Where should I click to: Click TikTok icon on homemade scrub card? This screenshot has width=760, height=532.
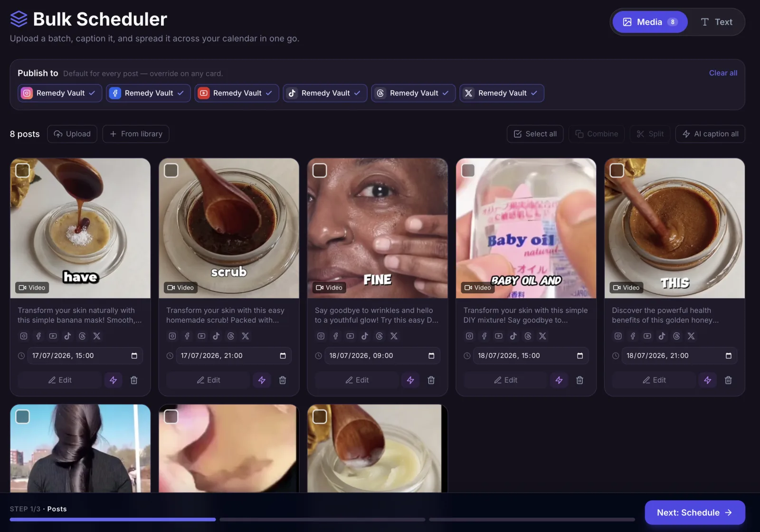coord(216,336)
